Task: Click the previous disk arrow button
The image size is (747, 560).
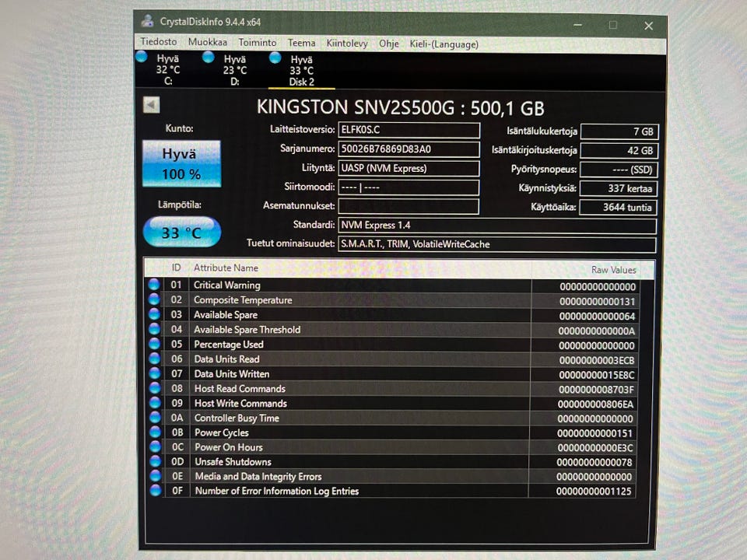Action: click(x=152, y=105)
